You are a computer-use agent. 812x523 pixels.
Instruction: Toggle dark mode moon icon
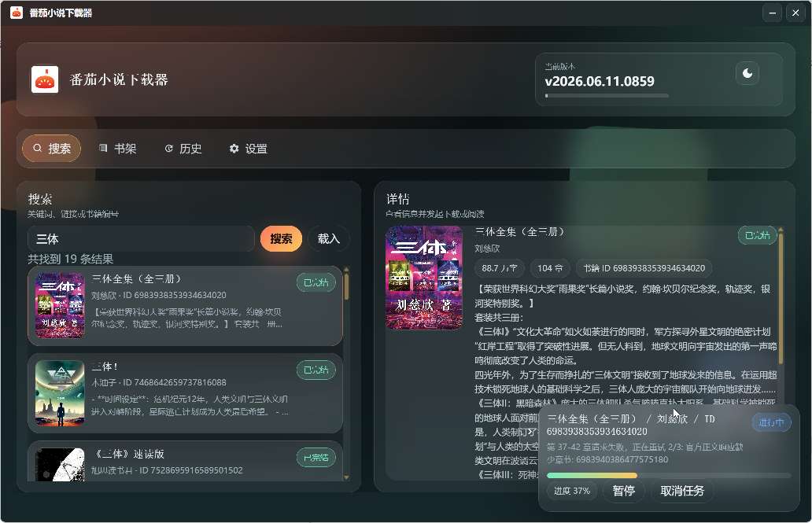point(747,73)
